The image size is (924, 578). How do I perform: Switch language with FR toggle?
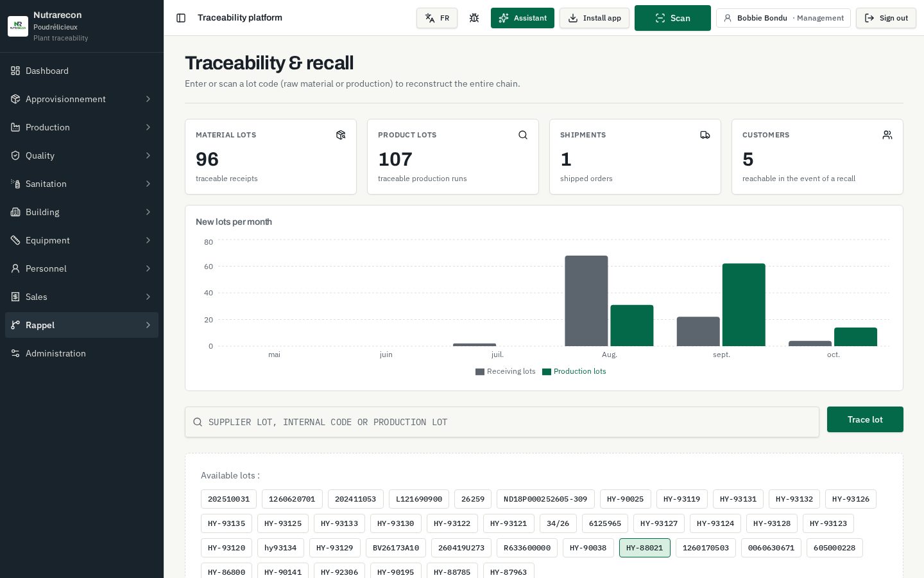click(x=437, y=18)
